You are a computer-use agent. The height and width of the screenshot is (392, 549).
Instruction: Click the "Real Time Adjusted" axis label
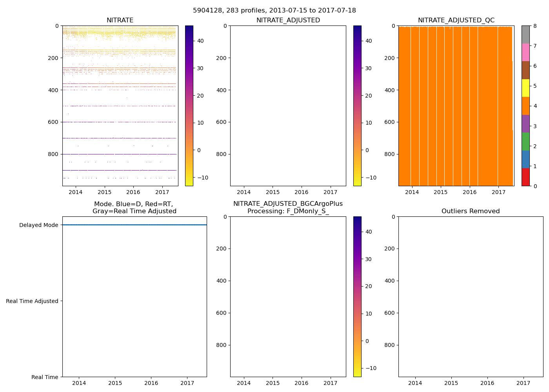coord(32,301)
